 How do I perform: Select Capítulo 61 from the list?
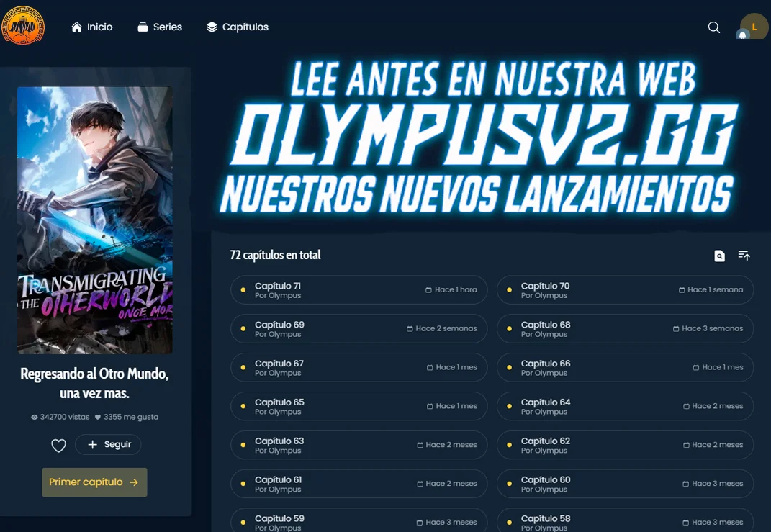359,484
